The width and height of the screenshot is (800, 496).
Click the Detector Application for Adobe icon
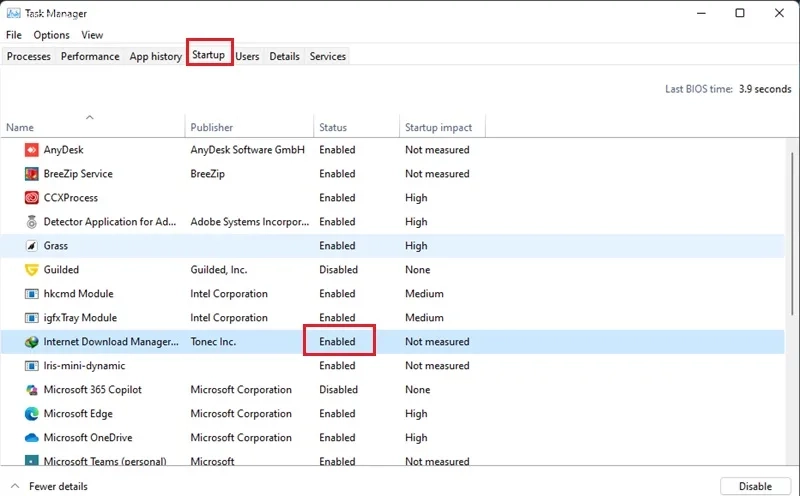32,222
